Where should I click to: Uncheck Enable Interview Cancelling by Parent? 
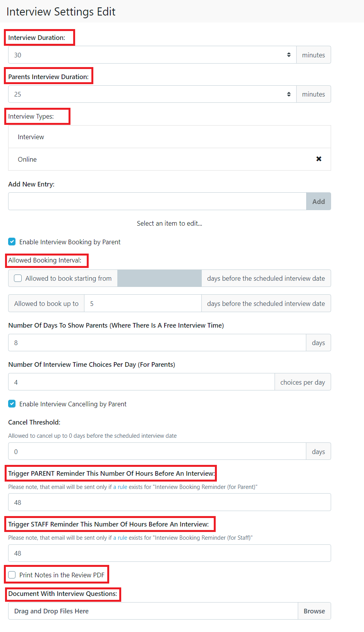[x=12, y=404]
